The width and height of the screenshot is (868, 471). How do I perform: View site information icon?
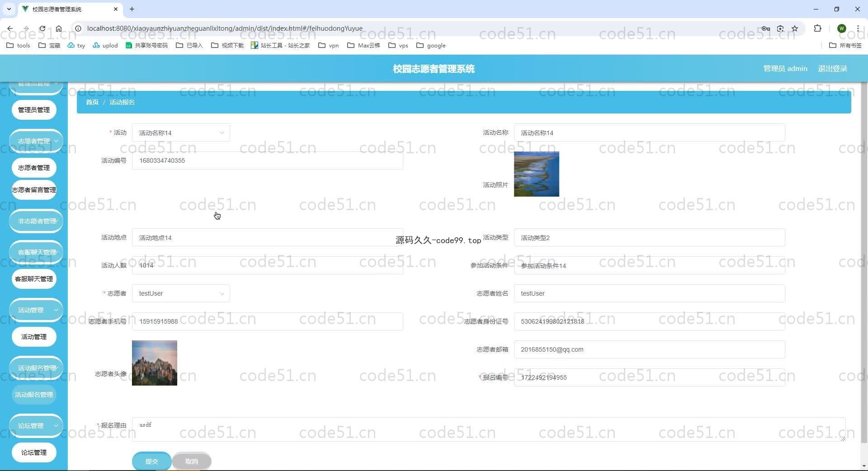pyautogui.click(x=78, y=28)
